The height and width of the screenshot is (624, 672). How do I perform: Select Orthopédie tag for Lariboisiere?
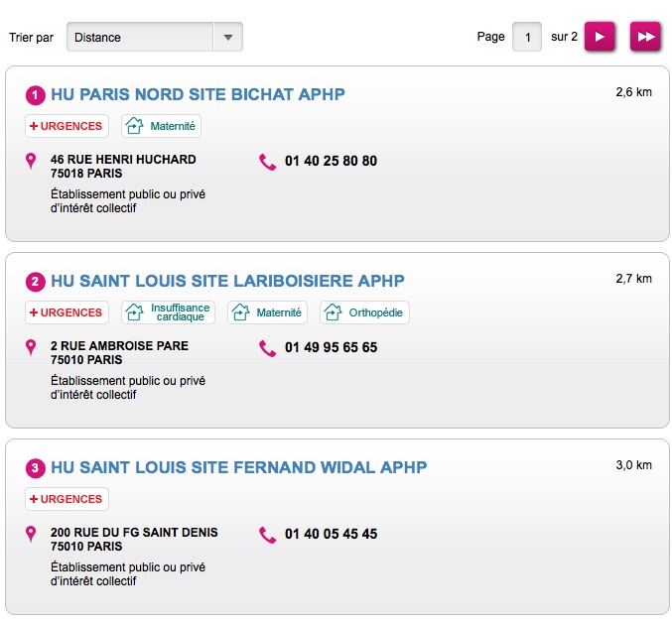tap(364, 312)
